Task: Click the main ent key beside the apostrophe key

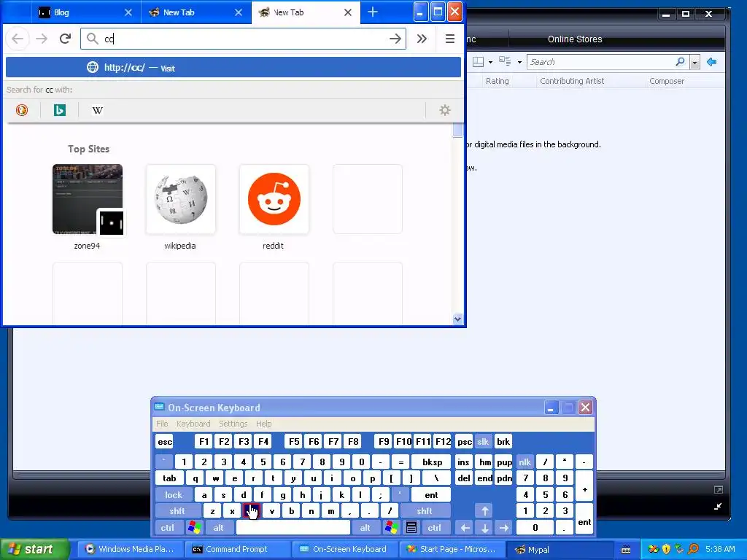Action: [x=431, y=495]
